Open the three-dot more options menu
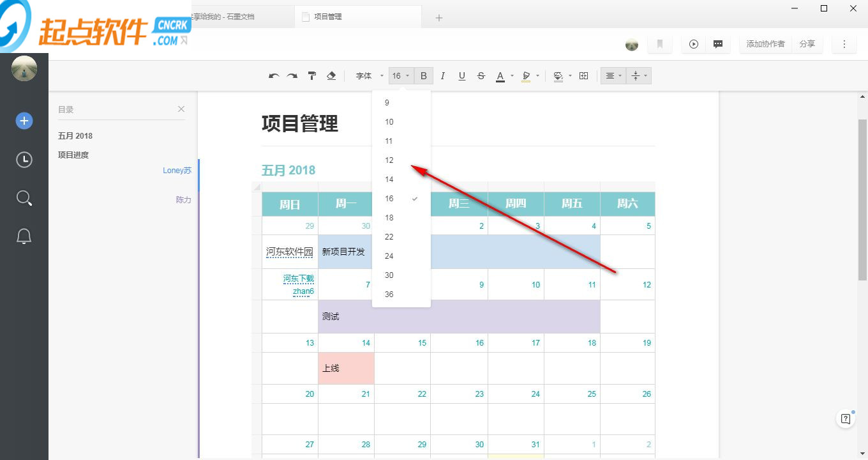The height and width of the screenshot is (460, 868). tap(844, 44)
